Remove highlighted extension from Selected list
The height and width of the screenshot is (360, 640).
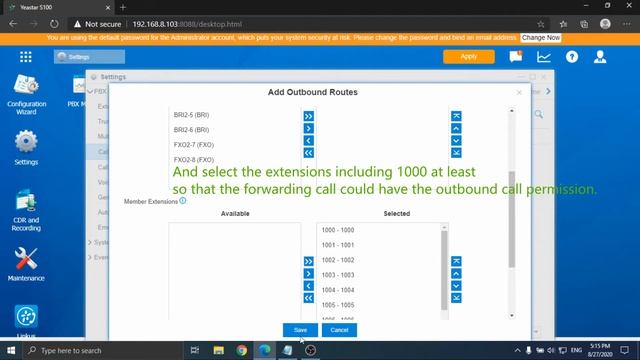309,286
